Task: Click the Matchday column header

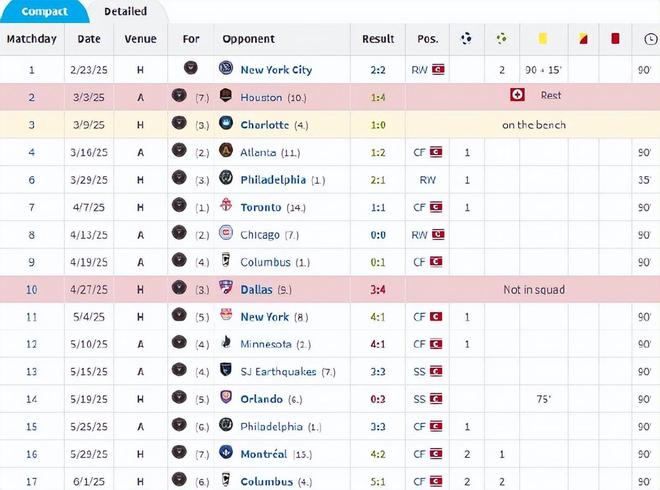Action: [32, 39]
